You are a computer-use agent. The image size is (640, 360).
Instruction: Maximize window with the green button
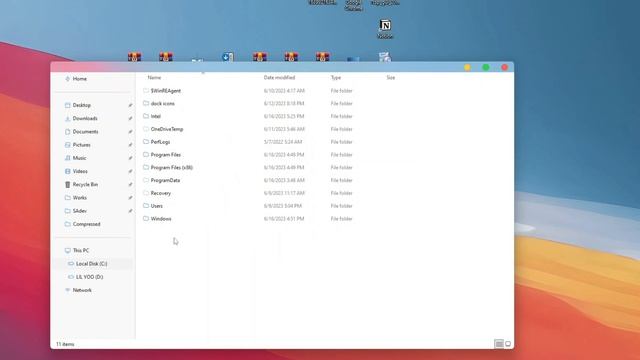[x=486, y=67]
